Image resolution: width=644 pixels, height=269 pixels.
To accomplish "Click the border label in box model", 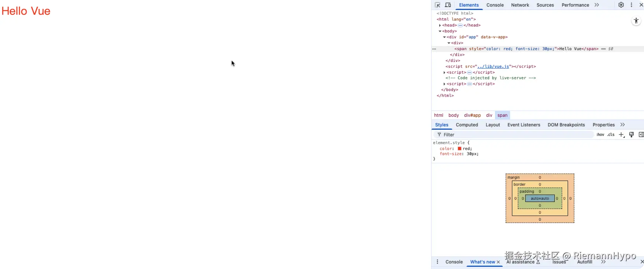I will [519, 184].
